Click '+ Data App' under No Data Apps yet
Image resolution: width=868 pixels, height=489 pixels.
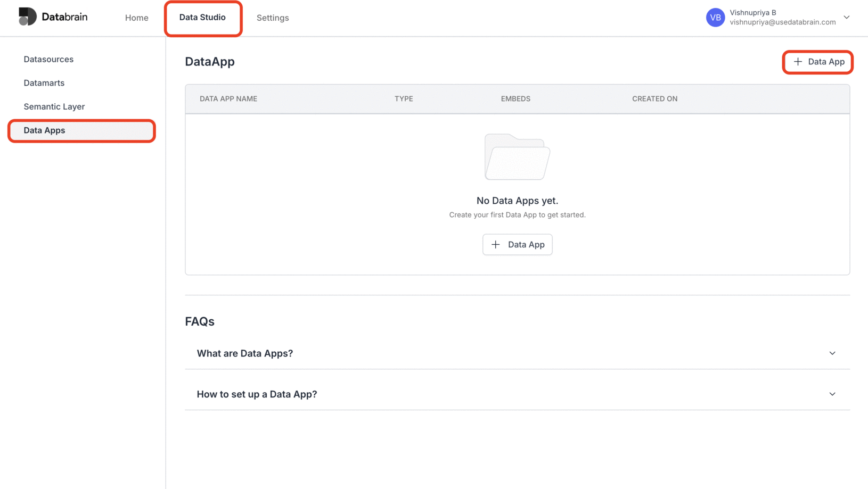(x=517, y=244)
